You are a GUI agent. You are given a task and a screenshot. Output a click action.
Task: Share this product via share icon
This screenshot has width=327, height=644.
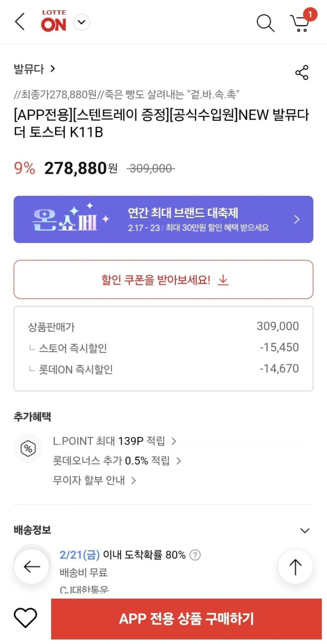point(302,72)
